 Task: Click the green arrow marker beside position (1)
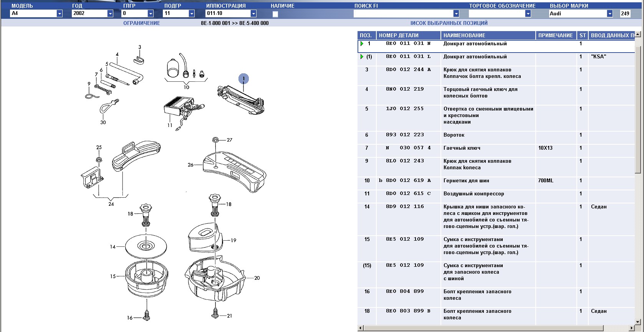point(362,57)
